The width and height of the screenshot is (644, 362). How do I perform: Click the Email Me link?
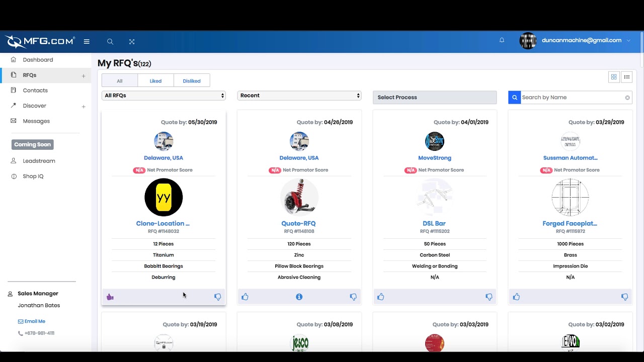pos(32,321)
